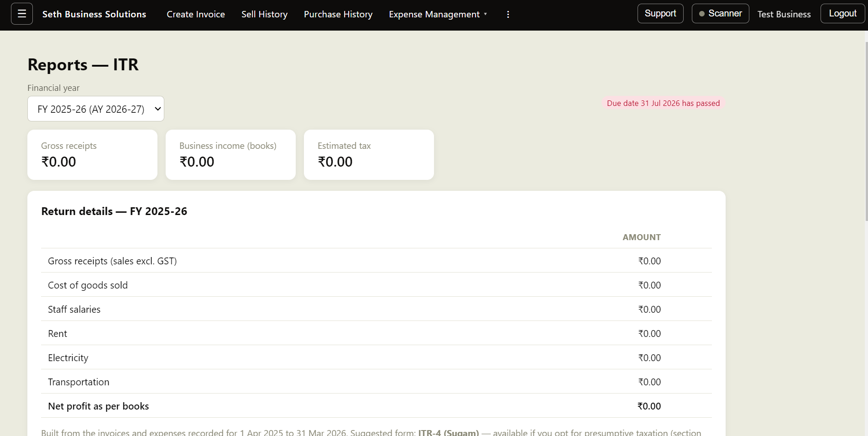This screenshot has width=868, height=436.
Task: Click the Scanner status dot button
Action: (x=720, y=14)
